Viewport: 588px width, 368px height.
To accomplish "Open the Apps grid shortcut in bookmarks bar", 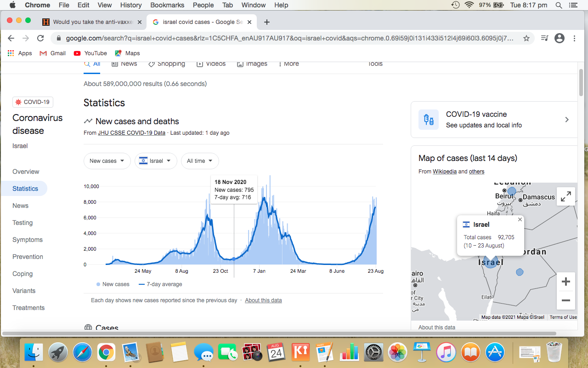I will [20, 53].
